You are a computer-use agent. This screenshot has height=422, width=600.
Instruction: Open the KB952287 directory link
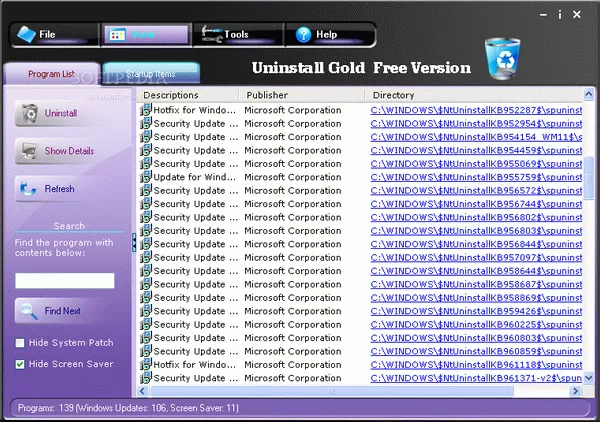click(476, 110)
